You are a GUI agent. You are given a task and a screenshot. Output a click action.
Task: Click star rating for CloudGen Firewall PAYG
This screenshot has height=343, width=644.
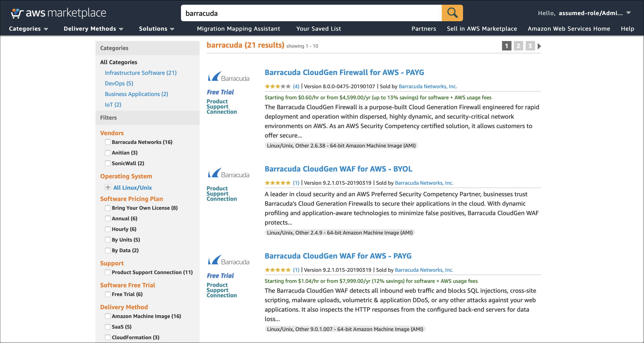point(278,86)
